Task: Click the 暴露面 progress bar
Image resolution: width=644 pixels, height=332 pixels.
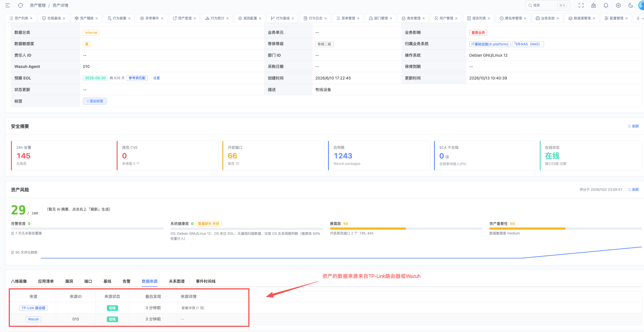Action: point(406,229)
